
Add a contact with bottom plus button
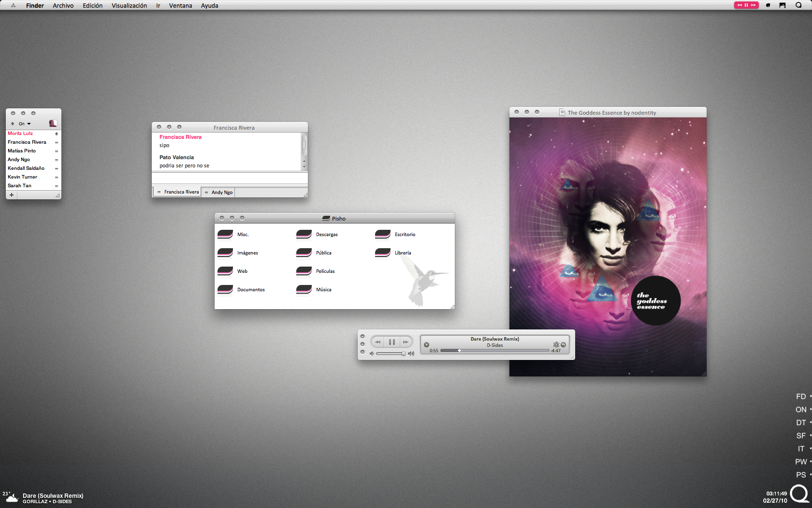point(12,195)
